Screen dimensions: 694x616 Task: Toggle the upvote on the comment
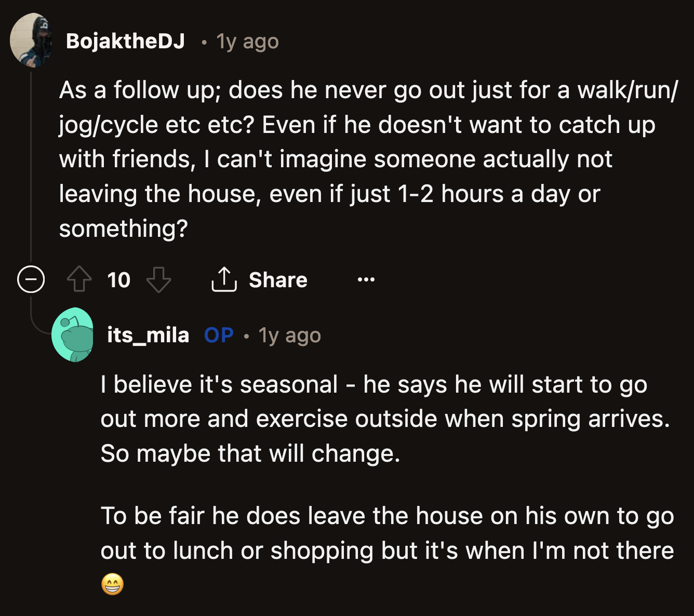(x=78, y=279)
